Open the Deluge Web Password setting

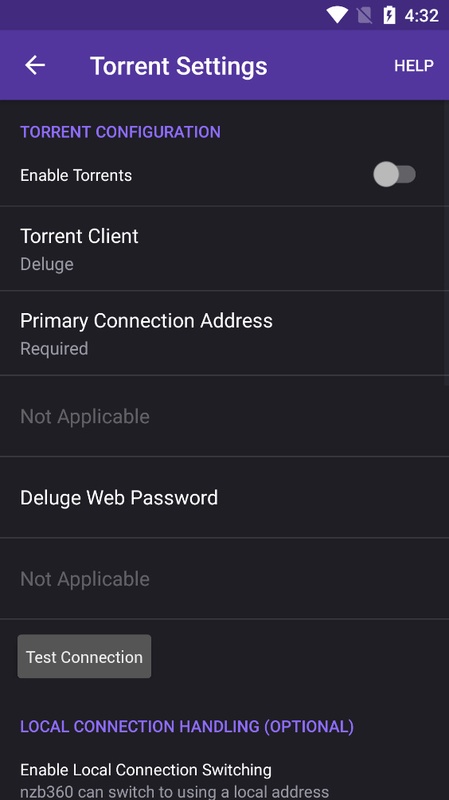click(224, 497)
